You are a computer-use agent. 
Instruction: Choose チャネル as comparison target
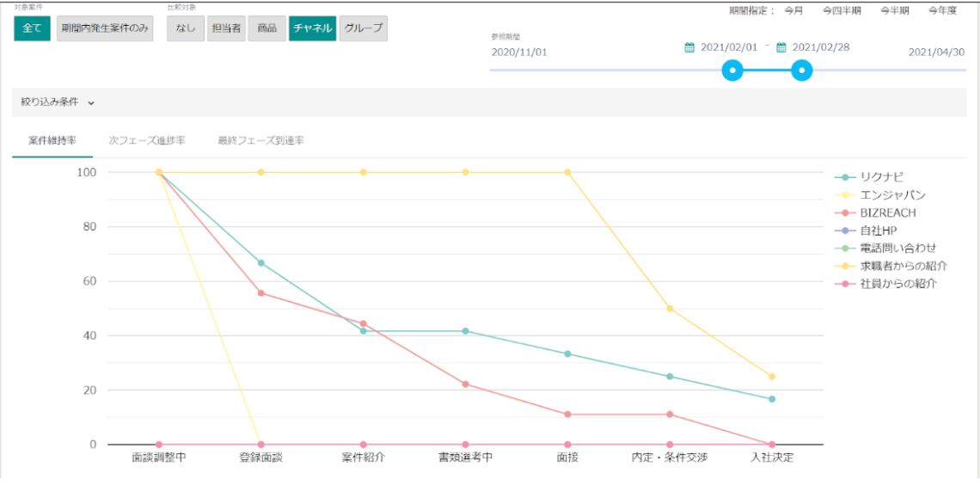pyautogui.click(x=312, y=28)
